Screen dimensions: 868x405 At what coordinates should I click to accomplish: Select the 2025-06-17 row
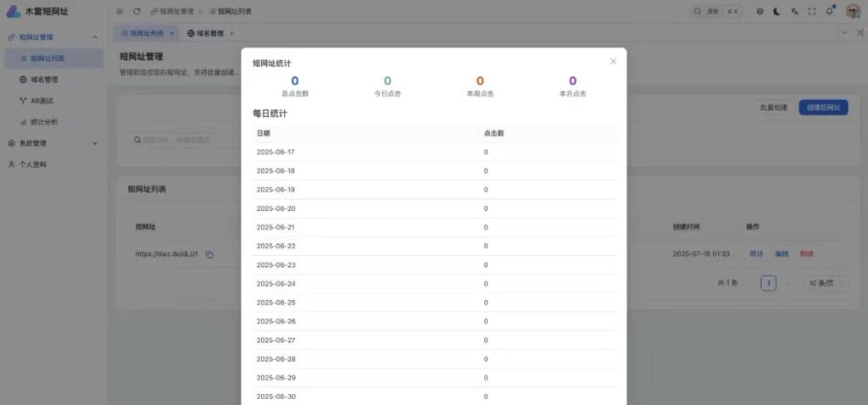434,152
